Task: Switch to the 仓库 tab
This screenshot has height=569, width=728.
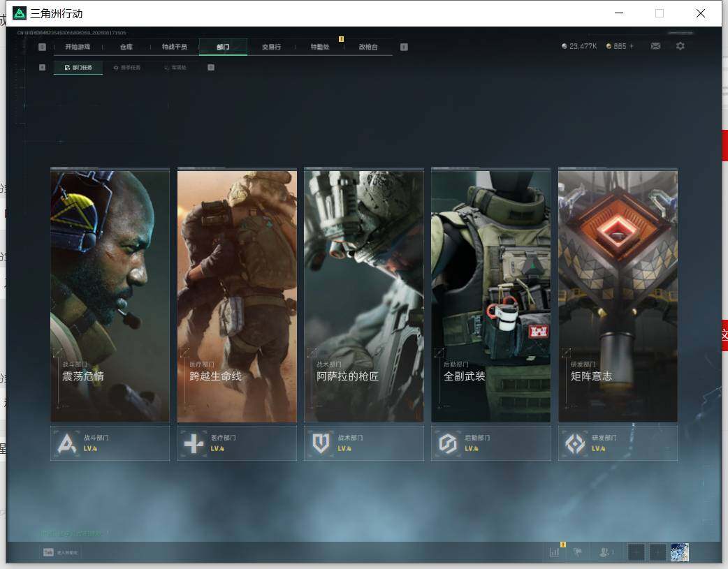Action: pyautogui.click(x=126, y=47)
